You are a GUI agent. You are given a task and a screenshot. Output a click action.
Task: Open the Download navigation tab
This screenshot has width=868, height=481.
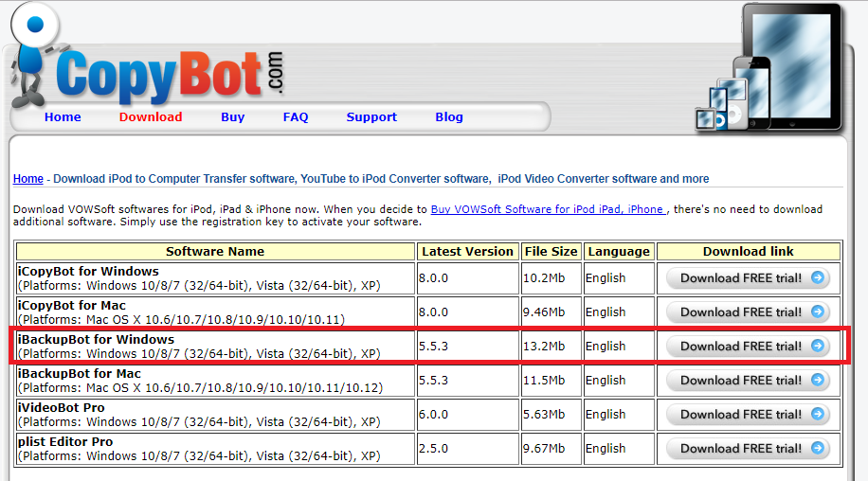coord(151,117)
